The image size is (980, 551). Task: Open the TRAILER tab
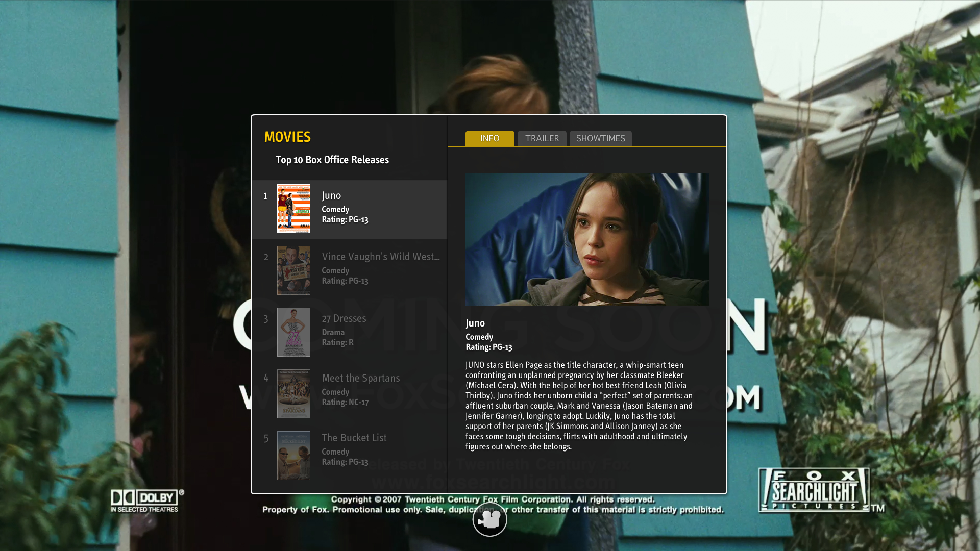coord(542,138)
